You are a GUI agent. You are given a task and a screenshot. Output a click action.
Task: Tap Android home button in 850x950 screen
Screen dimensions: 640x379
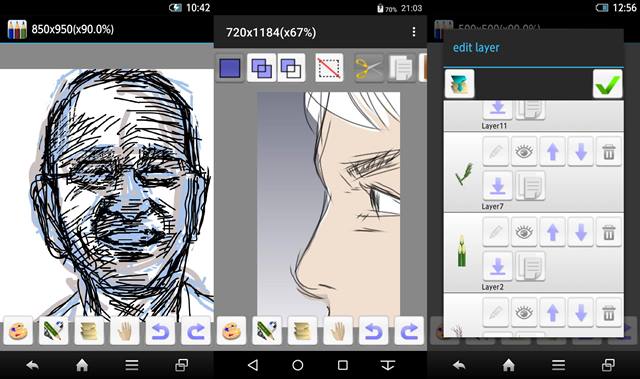82,365
